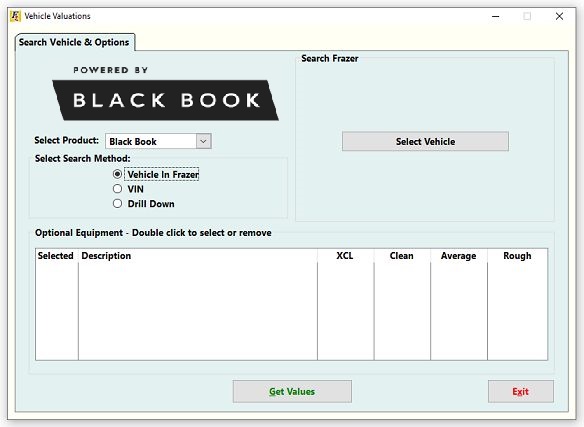Image resolution: width=584 pixels, height=427 pixels.
Task: Switch to Search Vehicle & Options tab
Action: tap(74, 42)
